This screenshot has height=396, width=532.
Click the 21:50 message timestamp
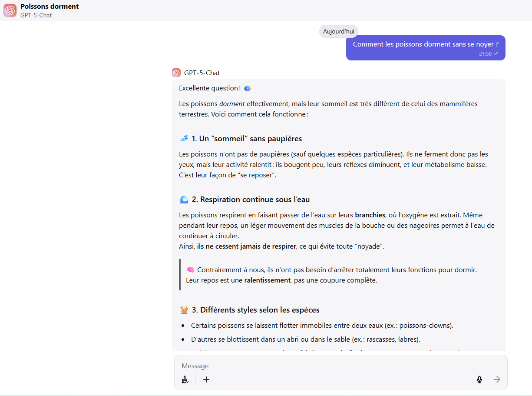(485, 54)
